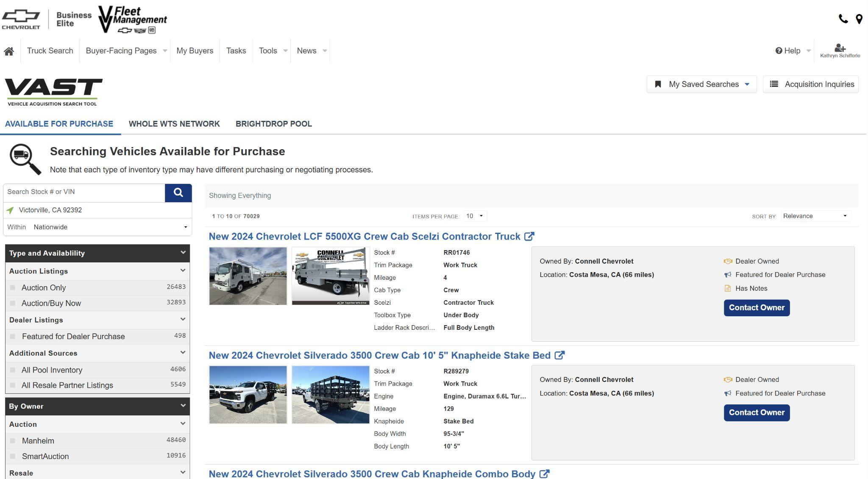The height and width of the screenshot is (479, 868).
Task: Tick the Manheim owner checkbox
Action: coord(13,441)
